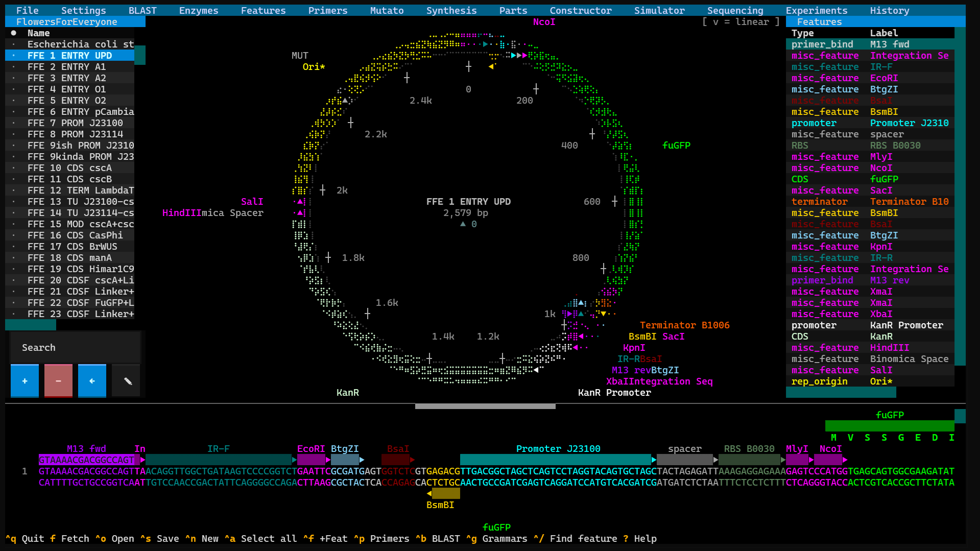Click the Find feature footer shortcut
The image size is (980, 551).
click(575, 538)
